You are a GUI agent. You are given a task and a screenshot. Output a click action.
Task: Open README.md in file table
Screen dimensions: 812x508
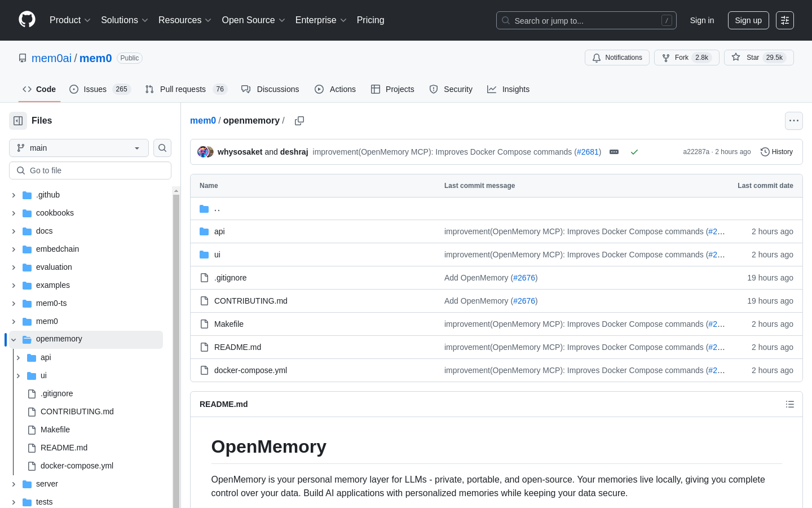point(237,347)
